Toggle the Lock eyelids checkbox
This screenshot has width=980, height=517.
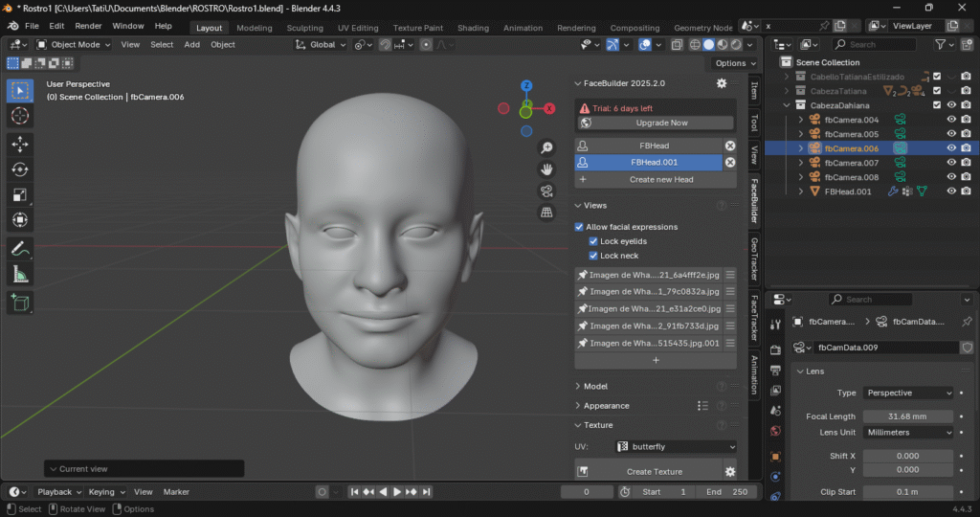click(593, 241)
